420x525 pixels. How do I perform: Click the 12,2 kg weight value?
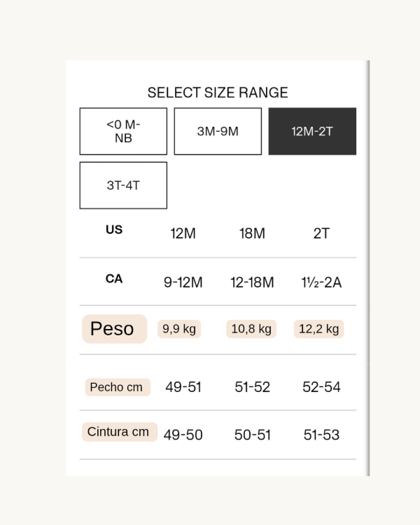point(318,329)
